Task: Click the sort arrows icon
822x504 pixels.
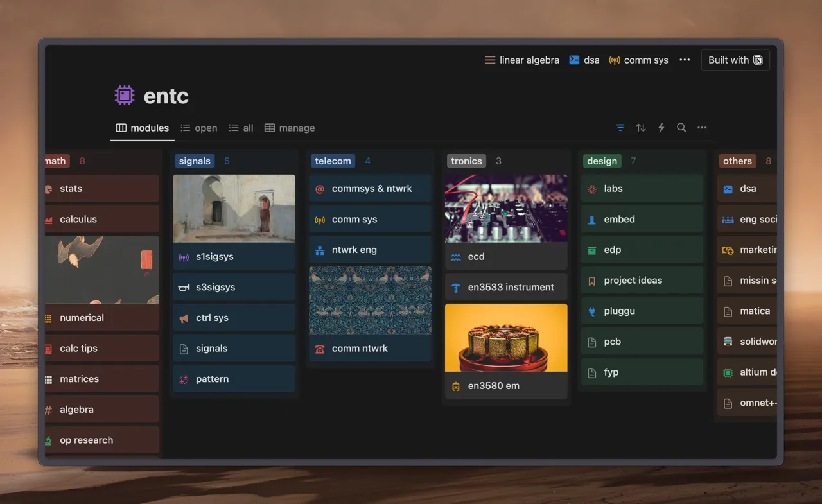Action: point(641,128)
